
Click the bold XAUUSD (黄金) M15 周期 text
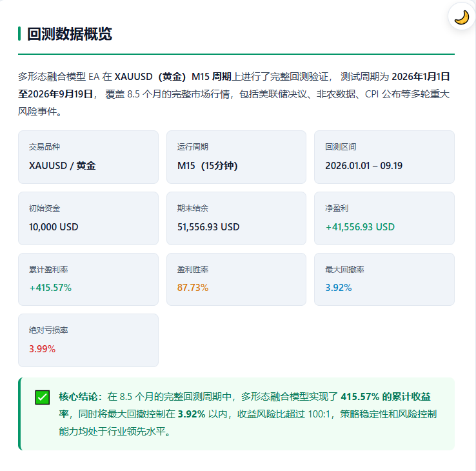pyautogui.click(x=173, y=77)
